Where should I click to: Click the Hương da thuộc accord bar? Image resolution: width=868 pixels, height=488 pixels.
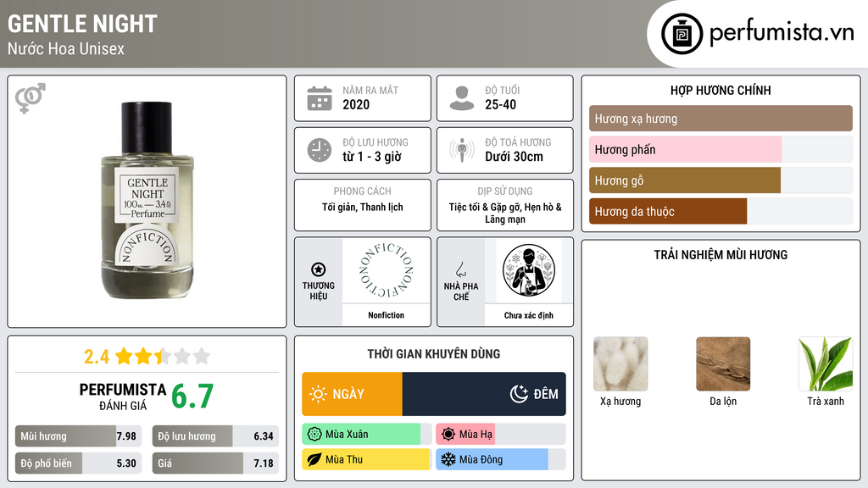point(668,211)
